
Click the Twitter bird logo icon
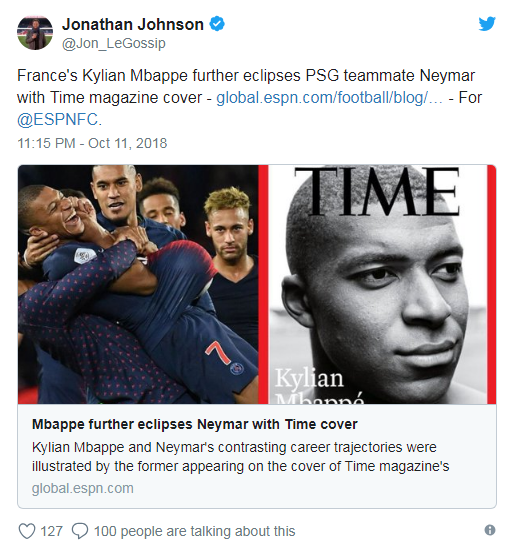pyautogui.click(x=487, y=23)
